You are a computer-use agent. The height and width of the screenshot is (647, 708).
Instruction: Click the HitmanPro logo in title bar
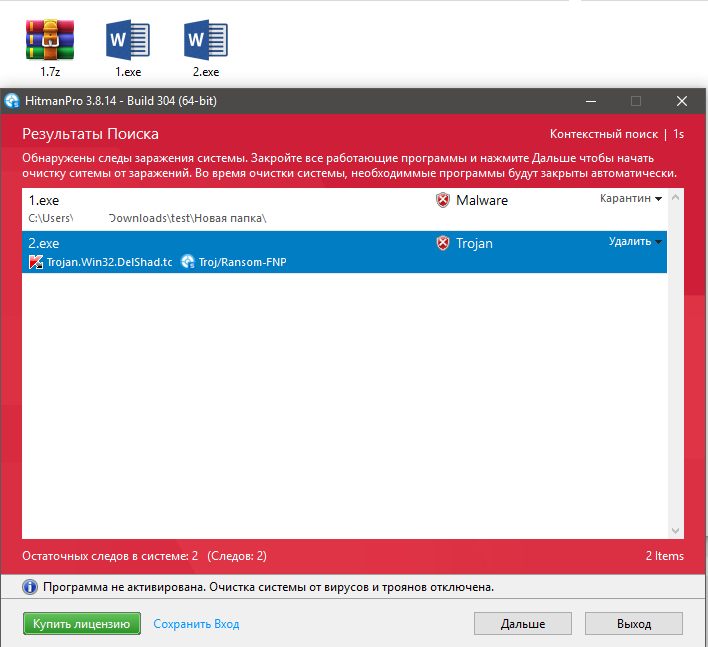(x=12, y=101)
